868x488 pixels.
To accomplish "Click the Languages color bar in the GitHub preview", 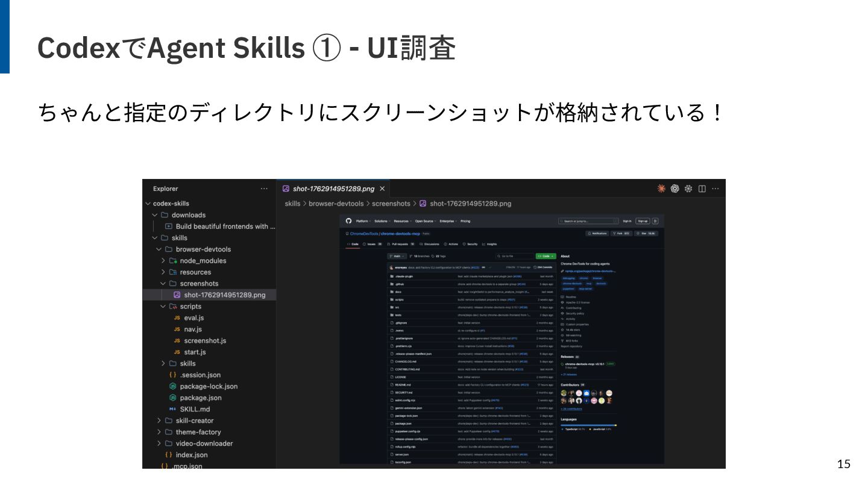I will coord(588,425).
